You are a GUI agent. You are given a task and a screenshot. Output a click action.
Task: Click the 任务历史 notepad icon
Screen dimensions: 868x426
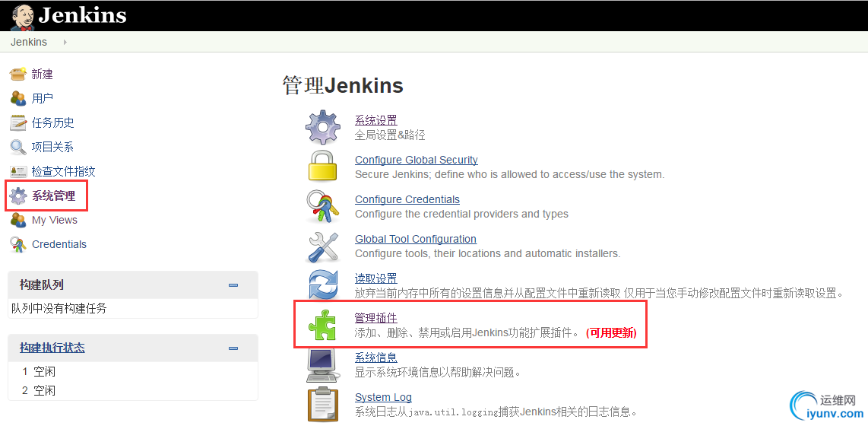coord(18,123)
